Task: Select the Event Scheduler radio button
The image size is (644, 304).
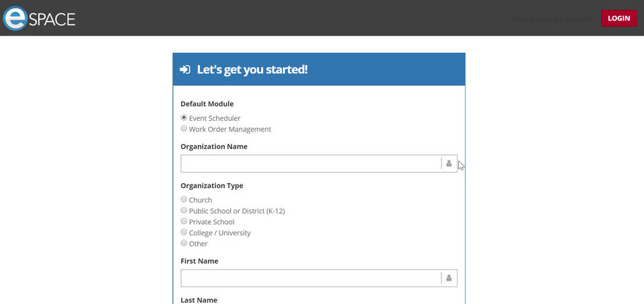Action: 184,117
